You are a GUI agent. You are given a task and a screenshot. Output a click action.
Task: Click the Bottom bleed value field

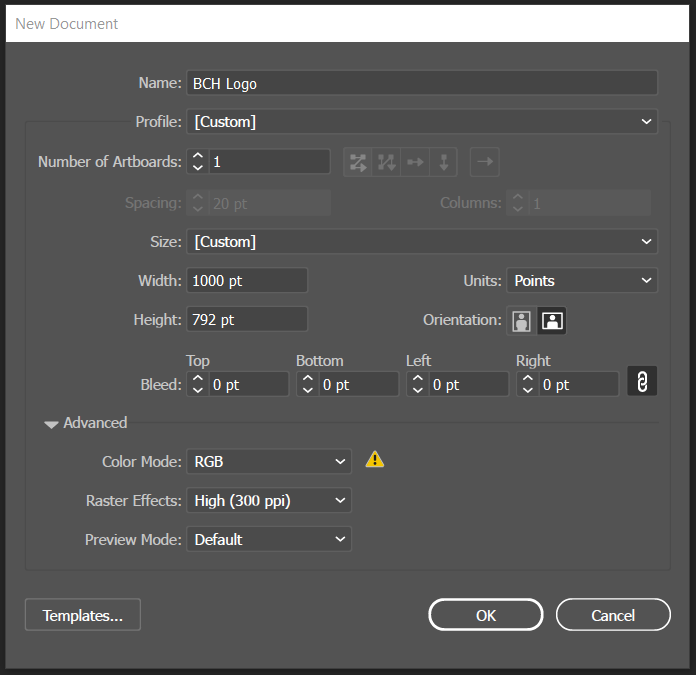click(359, 384)
